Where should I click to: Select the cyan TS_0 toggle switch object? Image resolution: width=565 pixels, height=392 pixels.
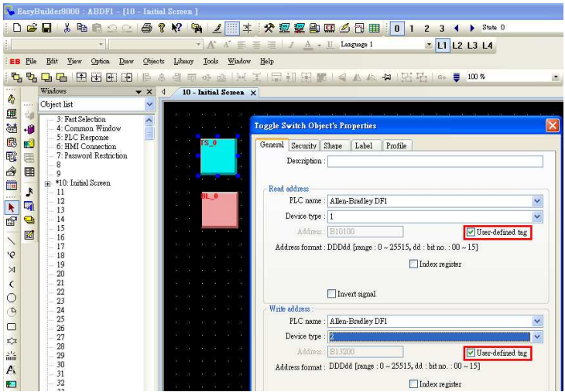(218, 156)
